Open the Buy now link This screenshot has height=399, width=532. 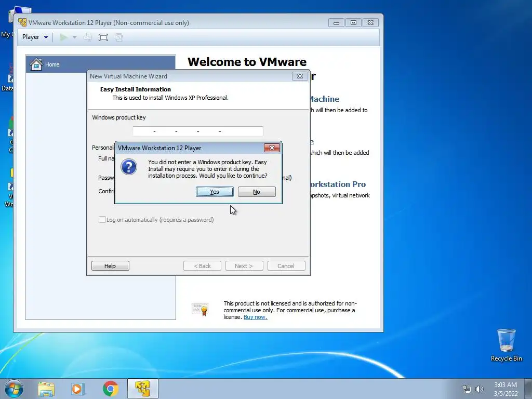(x=255, y=317)
